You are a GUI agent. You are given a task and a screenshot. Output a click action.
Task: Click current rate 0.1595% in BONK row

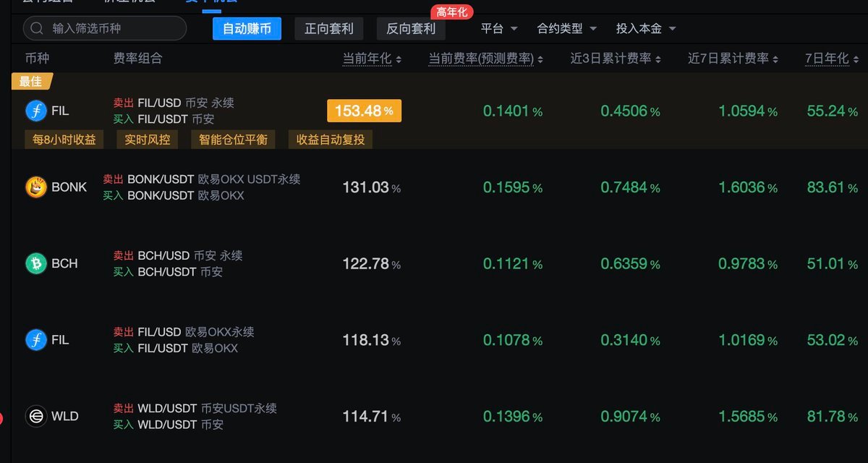[513, 187]
